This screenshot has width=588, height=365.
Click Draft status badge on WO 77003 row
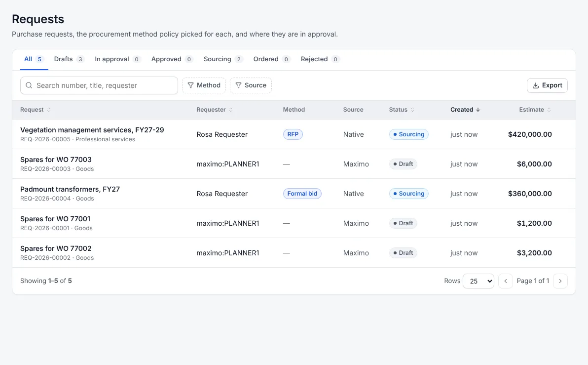(403, 164)
